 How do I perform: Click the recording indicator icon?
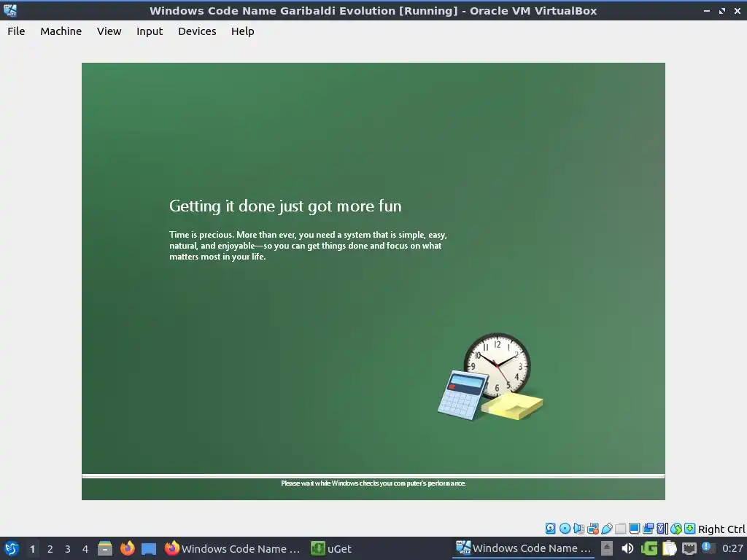648,528
